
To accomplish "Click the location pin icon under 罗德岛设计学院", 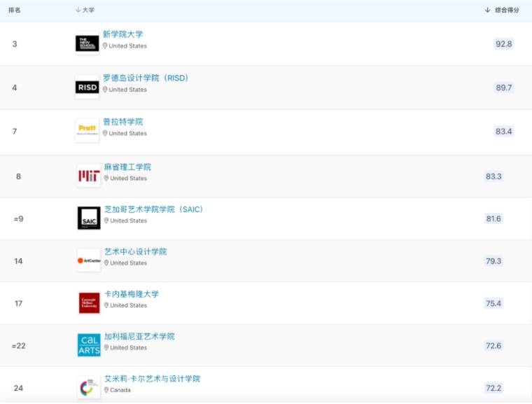I will point(105,90).
